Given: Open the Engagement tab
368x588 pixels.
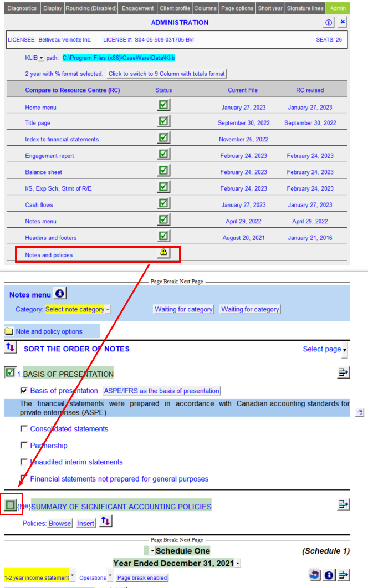Looking at the screenshot, I should point(137,8).
